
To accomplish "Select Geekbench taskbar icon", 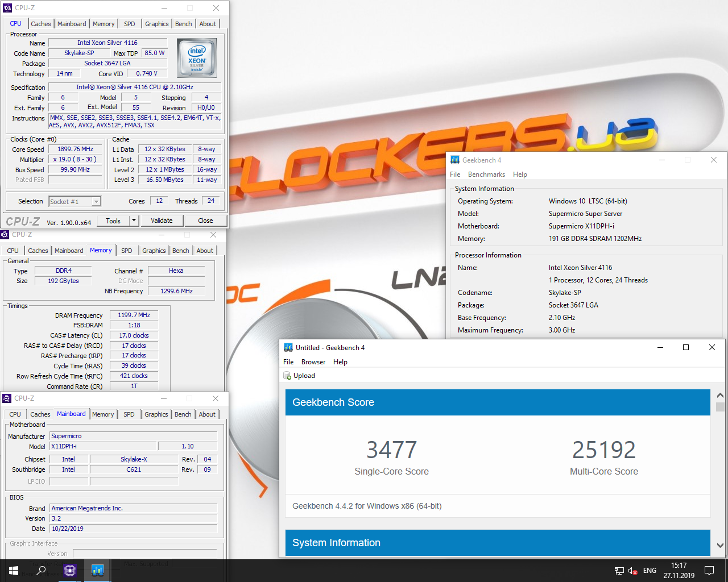I will click(x=97, y=571).
